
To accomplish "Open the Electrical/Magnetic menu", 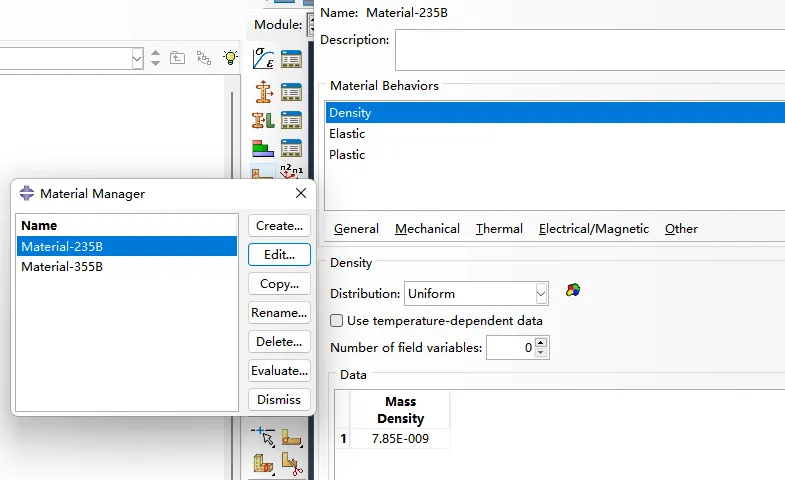I will click(594, 229).
